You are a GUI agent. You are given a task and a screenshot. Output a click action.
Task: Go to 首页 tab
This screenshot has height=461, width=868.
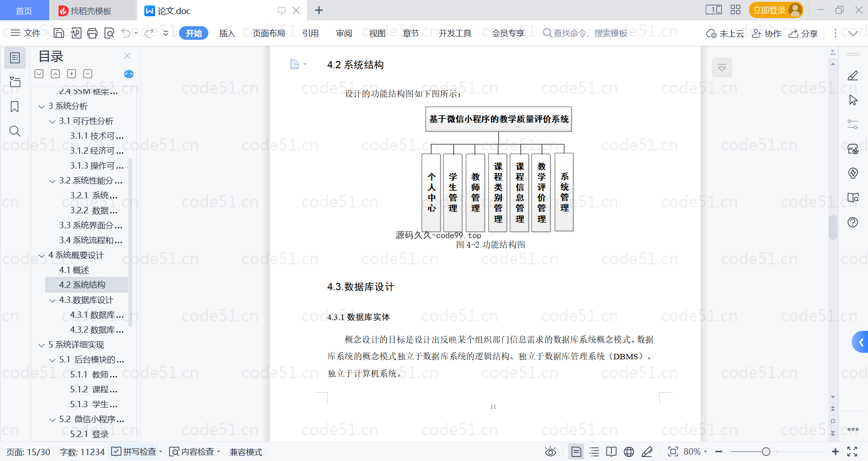(x=24, y=10)
